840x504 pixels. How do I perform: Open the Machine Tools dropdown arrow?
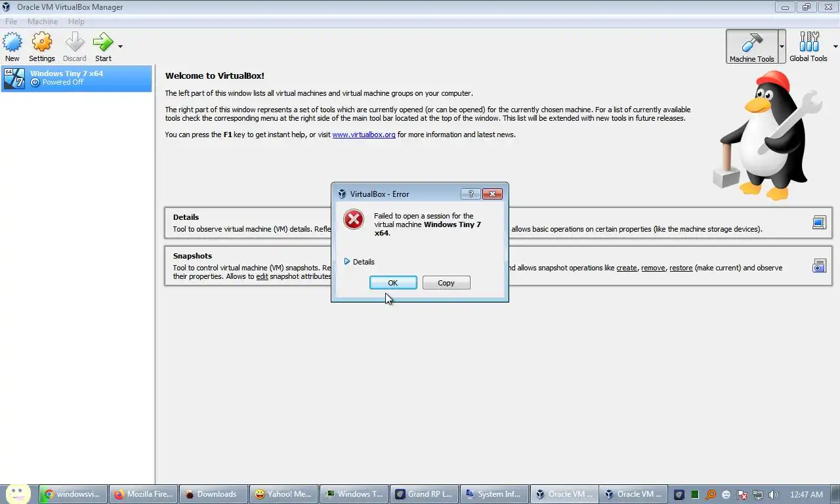[782, 47]
